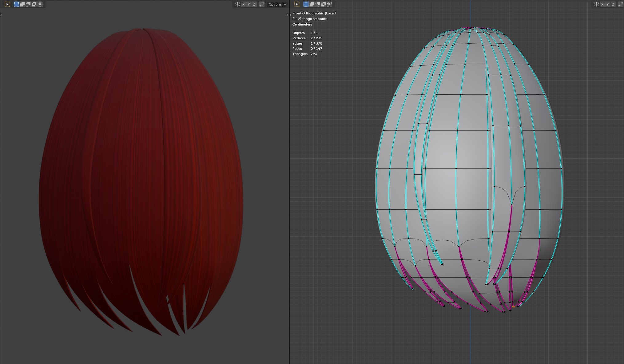
Task: Toggle Auto Merge Vertices in left viewport
Action: click(x=262, y=4)
